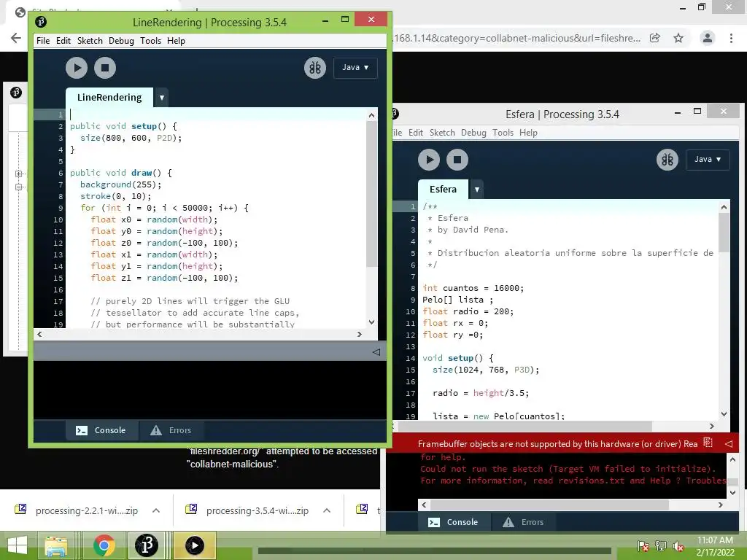Open Debug menu in Esfera window
The height and width of the screenshot is (560, 747).
(x=473, y=133)
